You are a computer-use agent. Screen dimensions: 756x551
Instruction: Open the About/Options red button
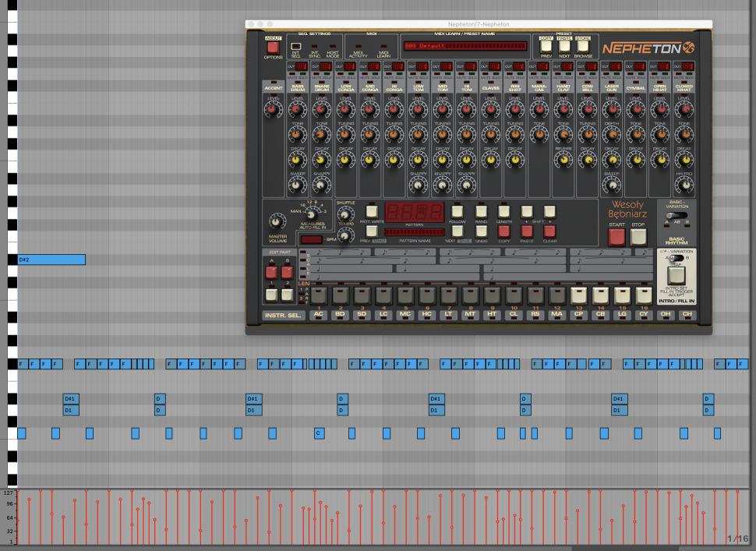coord(273,47)
